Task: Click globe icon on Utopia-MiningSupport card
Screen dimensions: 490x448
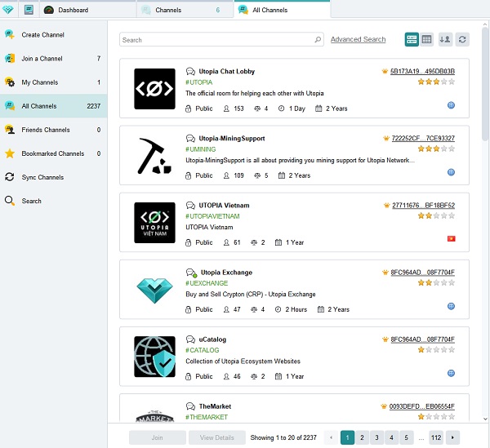Action: coord(451,172)
